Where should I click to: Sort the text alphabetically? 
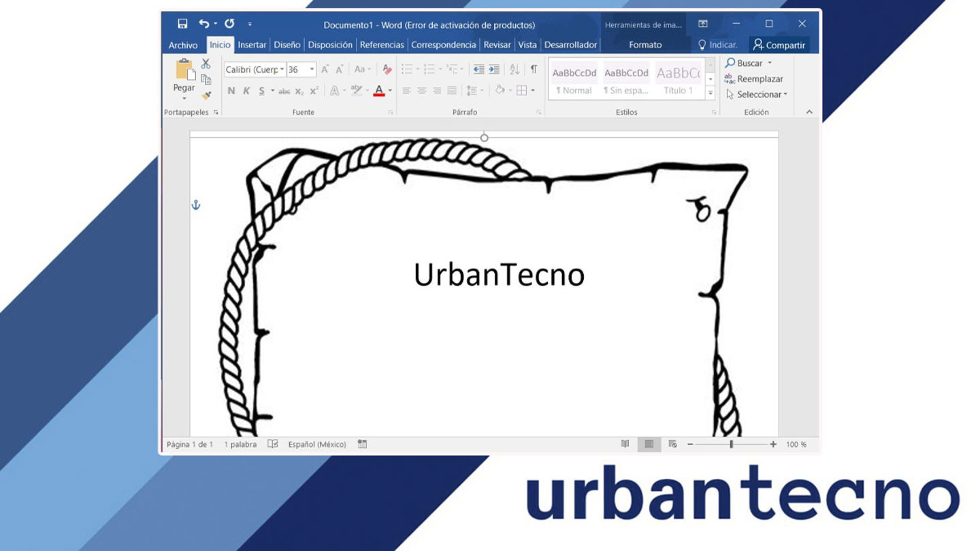click(x=514, y=69)
